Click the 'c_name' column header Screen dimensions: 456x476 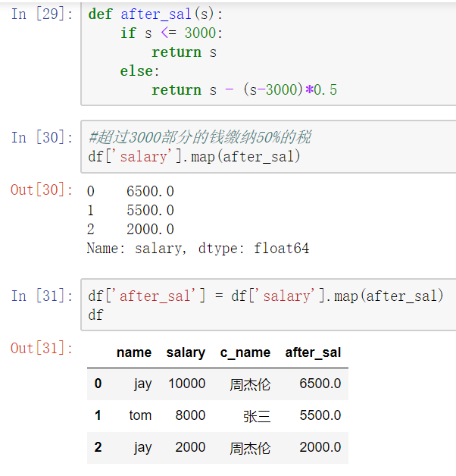point(245,353)
